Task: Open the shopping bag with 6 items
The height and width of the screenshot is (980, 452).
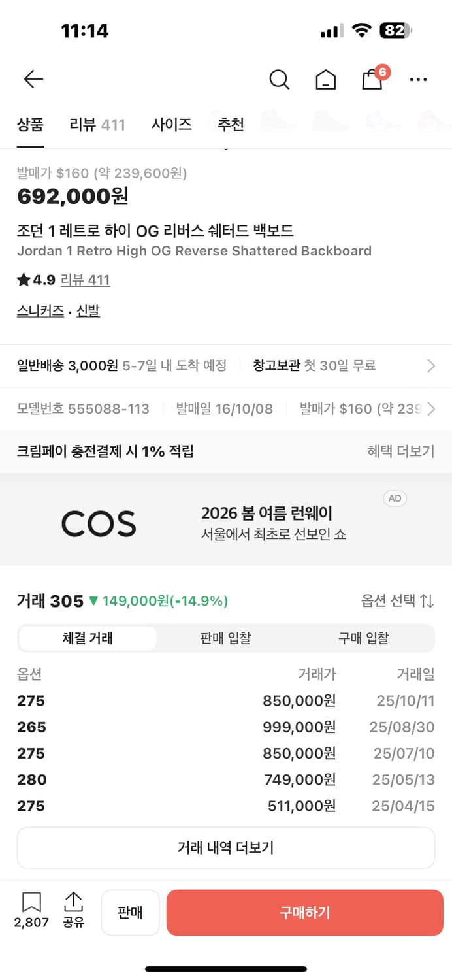Action: (371, 80)
